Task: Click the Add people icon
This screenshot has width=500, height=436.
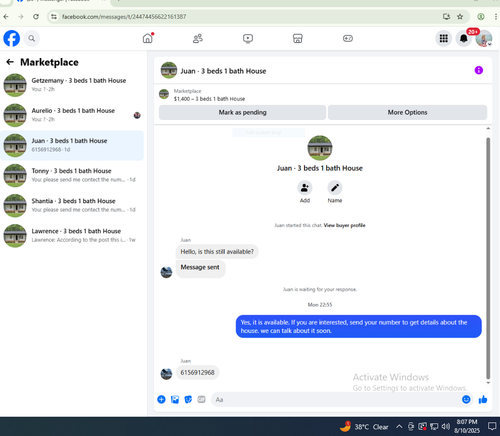Action: click(x=305, y=188)
